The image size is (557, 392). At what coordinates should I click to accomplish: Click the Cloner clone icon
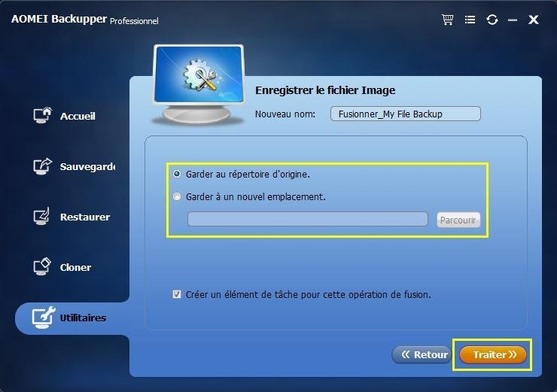pos(42,266)
